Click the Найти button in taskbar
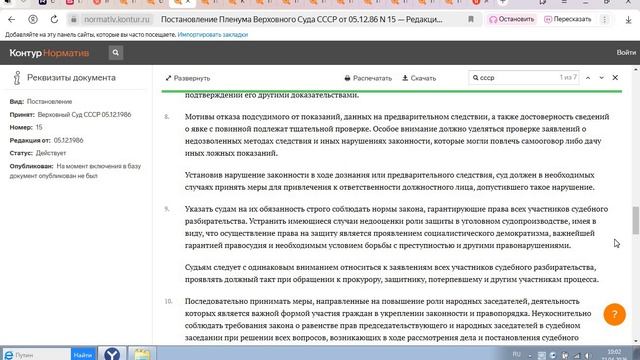 [x=83, y=355]
